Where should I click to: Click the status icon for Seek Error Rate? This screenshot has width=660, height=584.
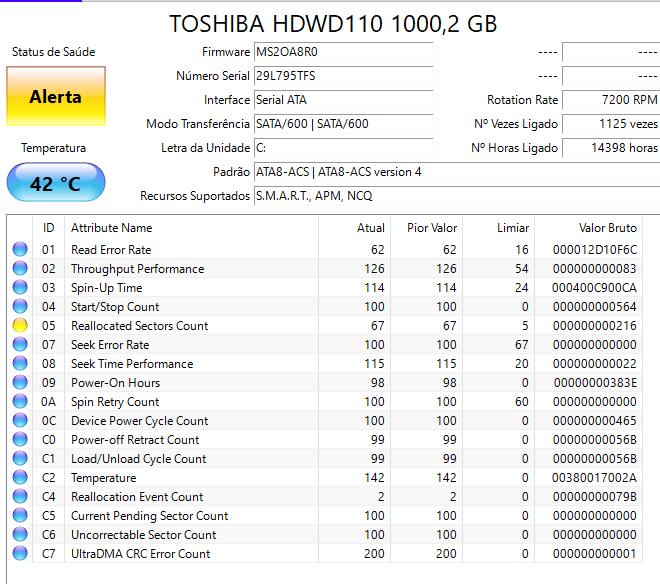pyautogui.click(x=20, y=344)
